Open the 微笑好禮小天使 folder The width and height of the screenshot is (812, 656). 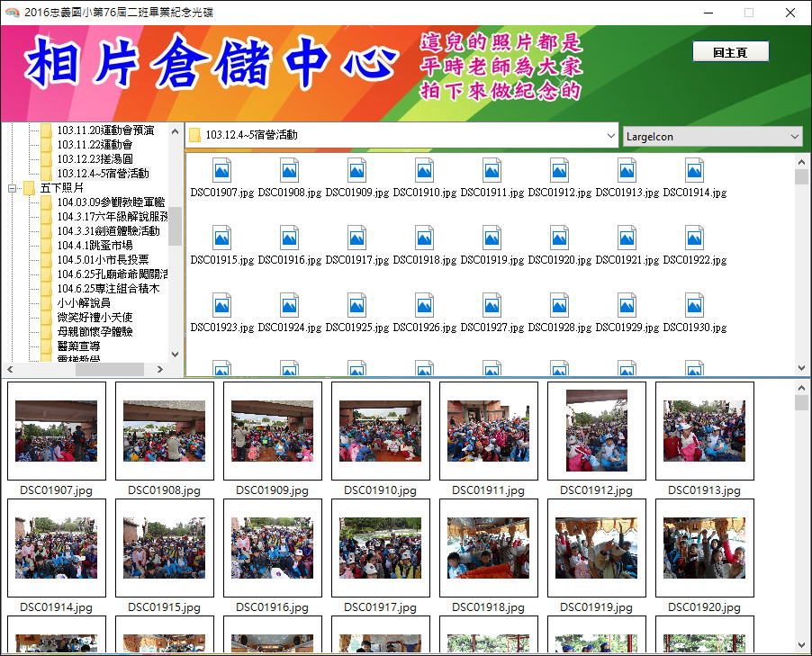(x=95, y=318)
